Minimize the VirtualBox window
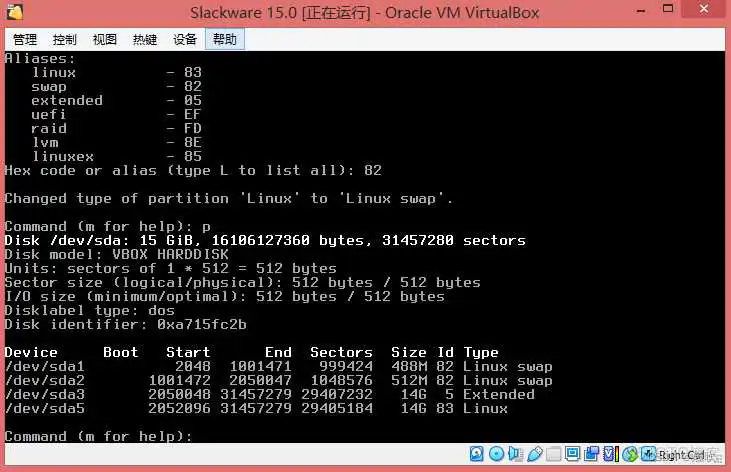The width and height of the screenshot is (731, 472). pyautogui.click(x=641, y=10)
